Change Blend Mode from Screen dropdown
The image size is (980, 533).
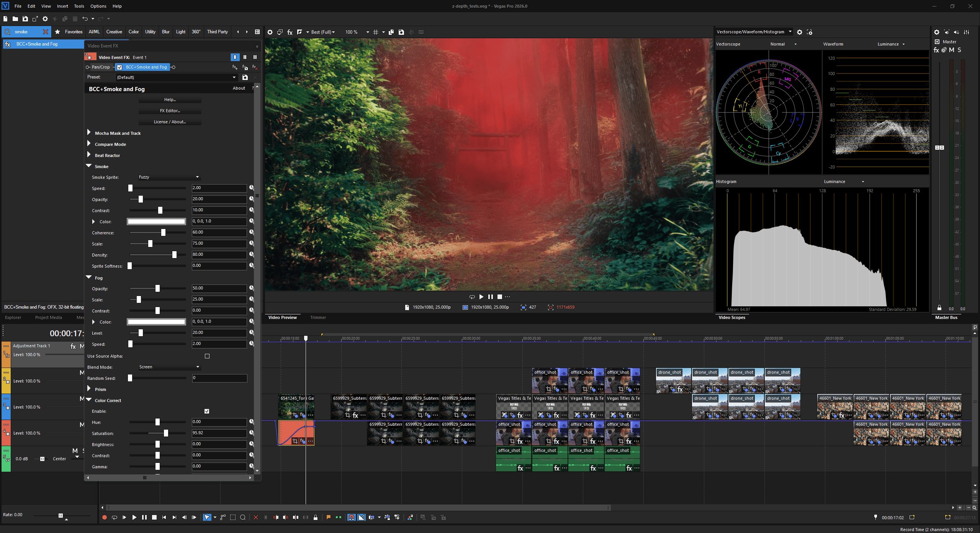coord(169,367)
